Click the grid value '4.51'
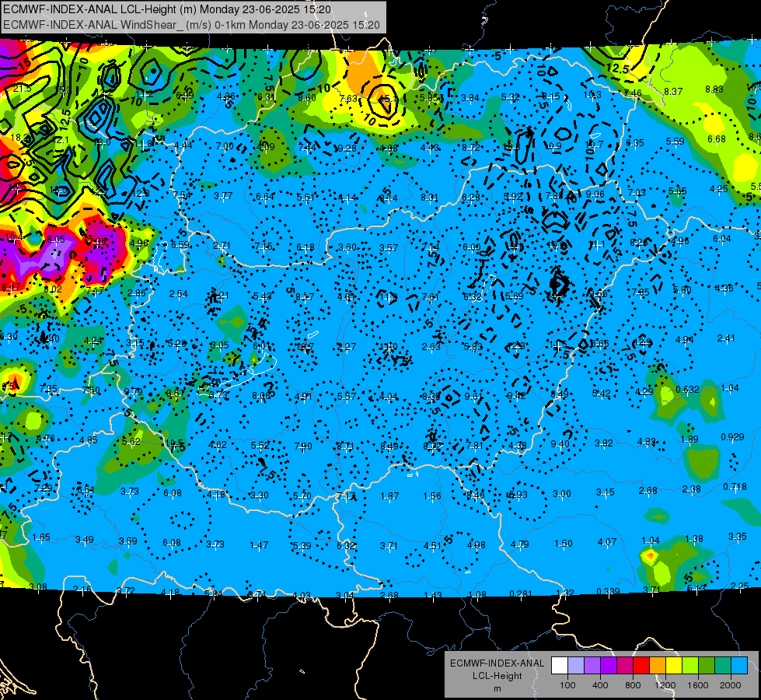761x700 pixels. coord(432,545)
